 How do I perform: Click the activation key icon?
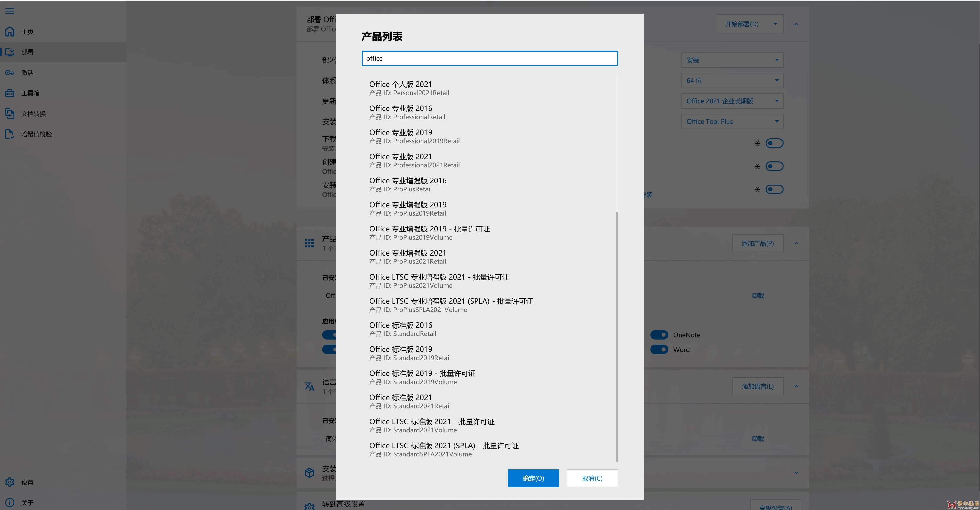tap(9, 72)
